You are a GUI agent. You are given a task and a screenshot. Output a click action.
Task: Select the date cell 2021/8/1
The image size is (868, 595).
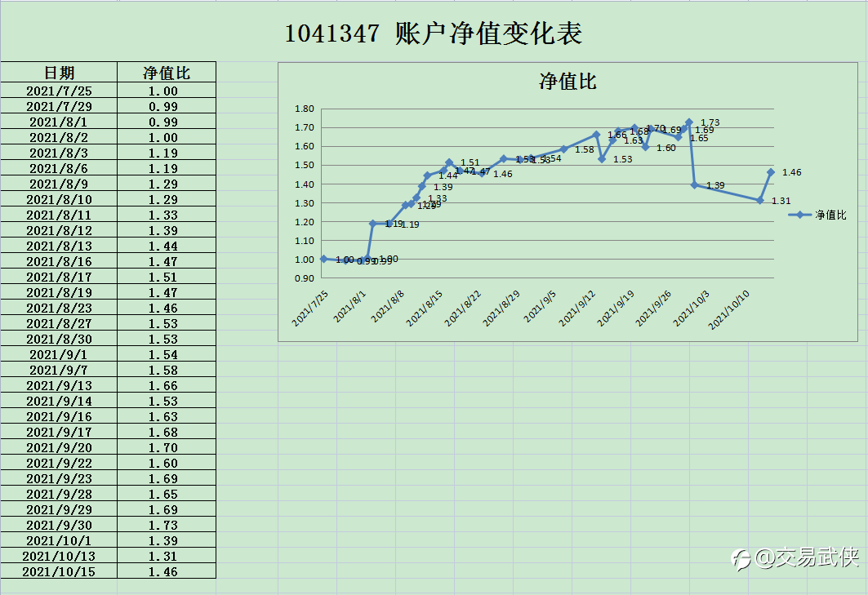[x=59, y=122]
